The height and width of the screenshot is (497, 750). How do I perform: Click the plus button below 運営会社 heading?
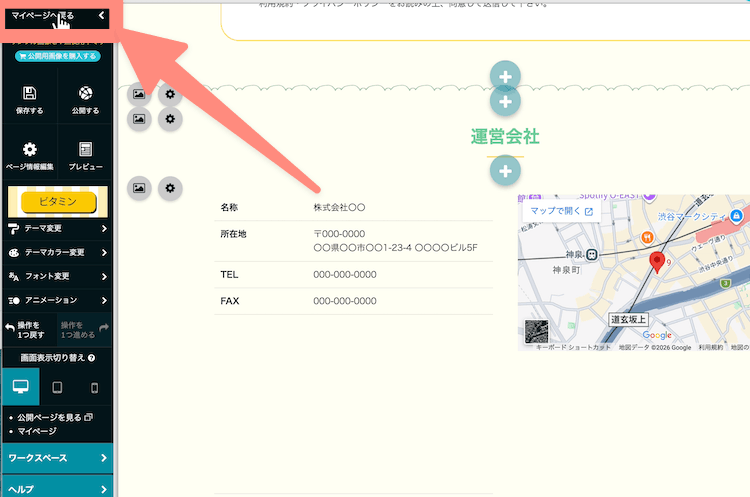505,171
